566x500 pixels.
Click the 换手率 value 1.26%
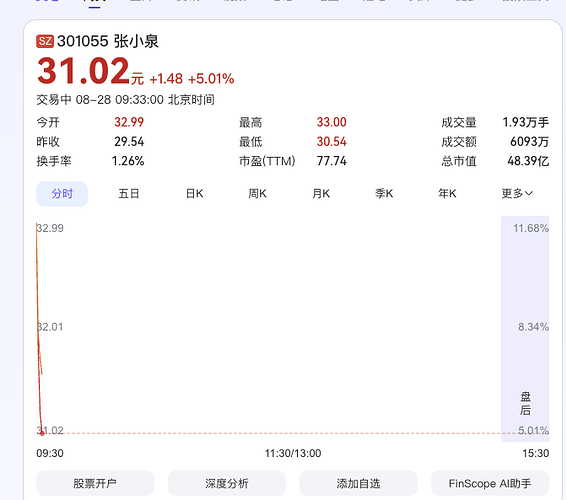coord(128,161)
